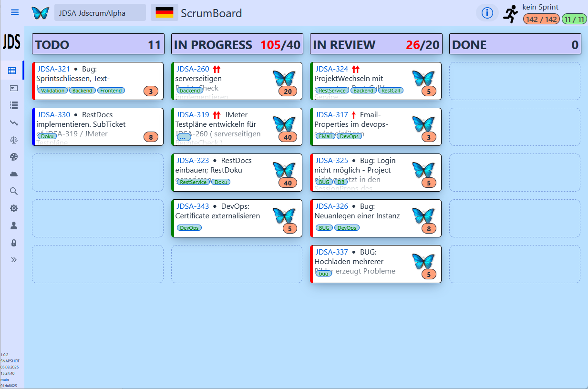Image resolution: width=588 pixels, height=389 pixels.
Task: Open the hamburger menu in the header
Action: tap(15, 12)
